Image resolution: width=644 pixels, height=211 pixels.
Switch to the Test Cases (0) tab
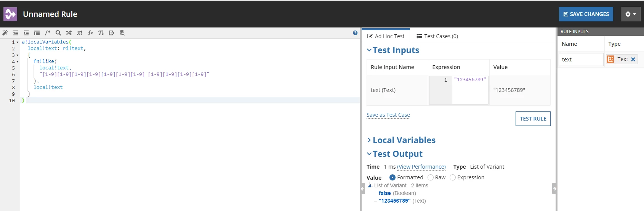[x=437, y=36]
